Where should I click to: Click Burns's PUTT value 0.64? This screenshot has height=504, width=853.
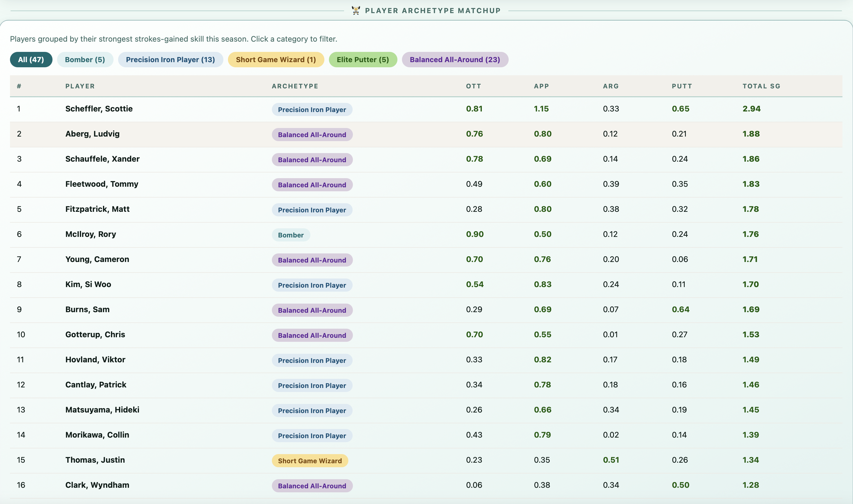pos(681,309)
